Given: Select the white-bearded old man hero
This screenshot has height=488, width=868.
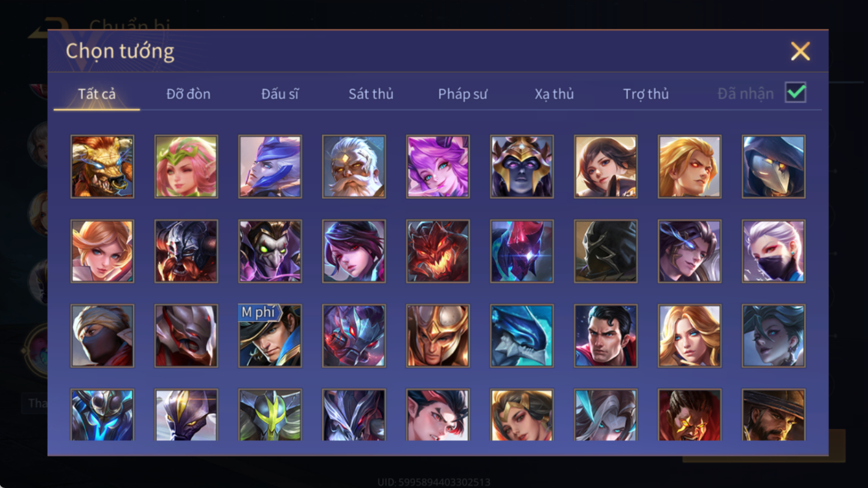Looking at the screenshot, I should point(354,167).
